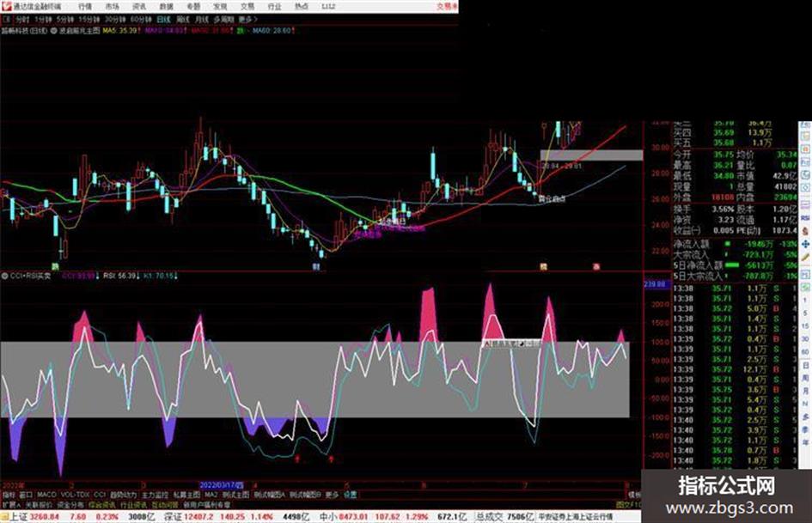Viewport: 812px width, 523px height.
Task: Click the orange info marker under the price chart
Action: 543,267
